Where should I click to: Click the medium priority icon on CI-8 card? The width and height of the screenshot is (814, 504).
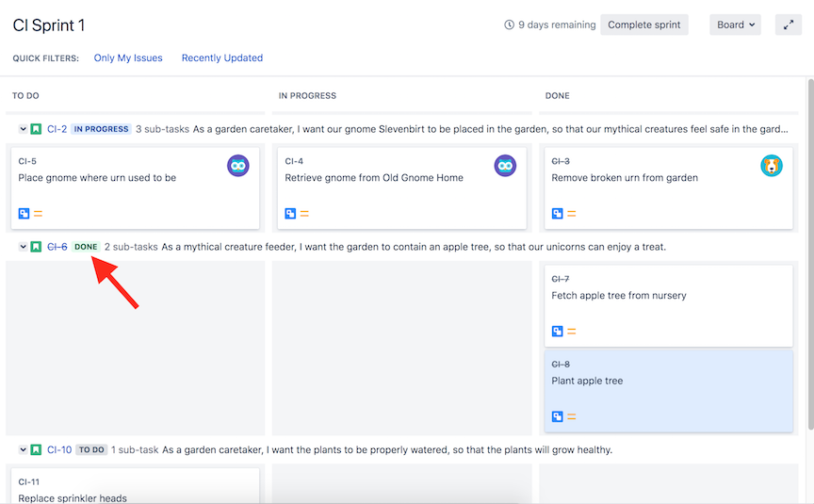tap(572, 416)
